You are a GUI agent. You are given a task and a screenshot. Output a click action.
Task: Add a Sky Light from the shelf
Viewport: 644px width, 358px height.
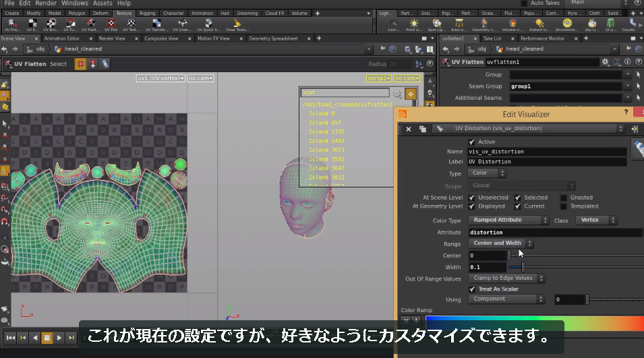[592, 25]
